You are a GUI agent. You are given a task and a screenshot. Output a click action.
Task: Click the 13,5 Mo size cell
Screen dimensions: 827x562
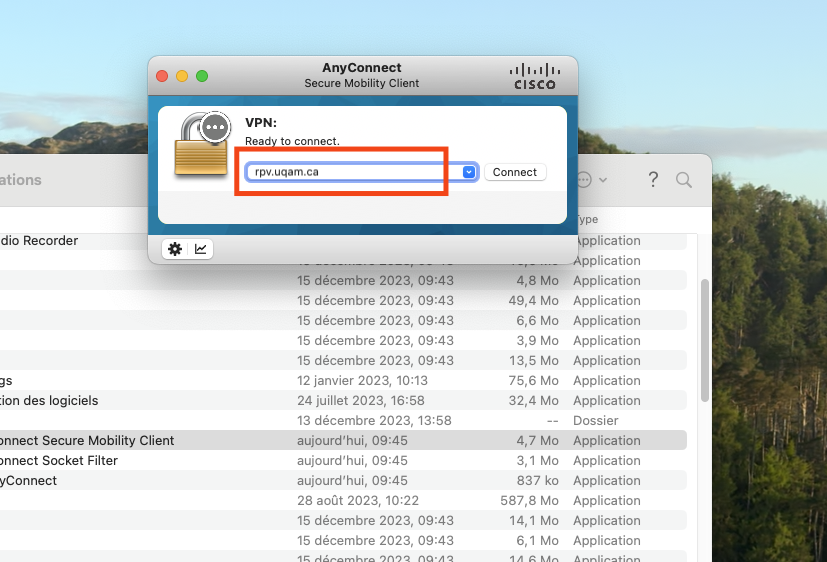tap(533, 361)
